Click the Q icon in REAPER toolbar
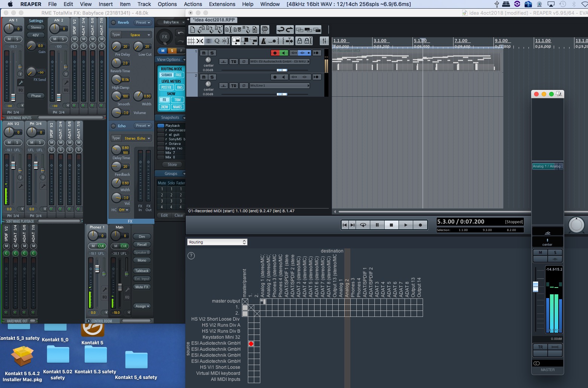The height and width of the screenshot is (388, 588). pos(217,41)
